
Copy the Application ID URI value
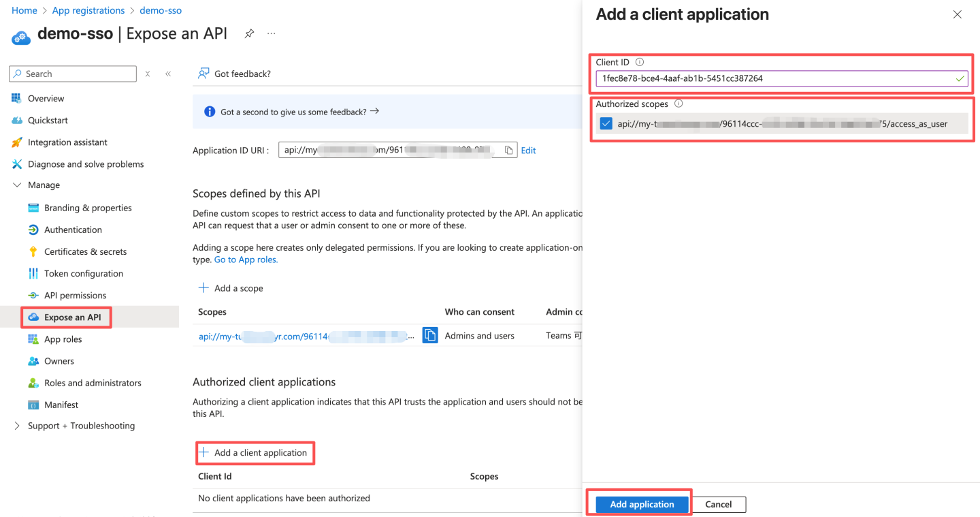pyautogui.click(x=508, y=150)
